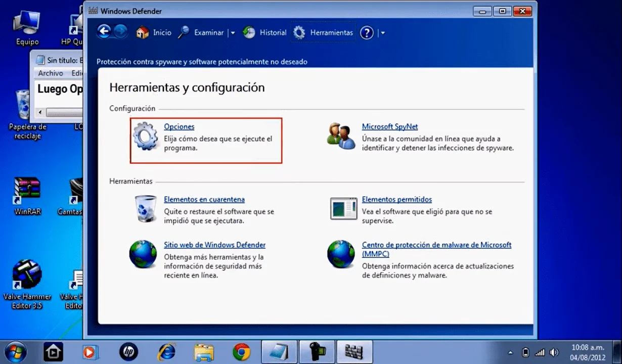Image resolution: width=622 pixels, height=364 pixels.
Task: Open Sitio web de Windows Defender link
Action: [x=214, y=245]
